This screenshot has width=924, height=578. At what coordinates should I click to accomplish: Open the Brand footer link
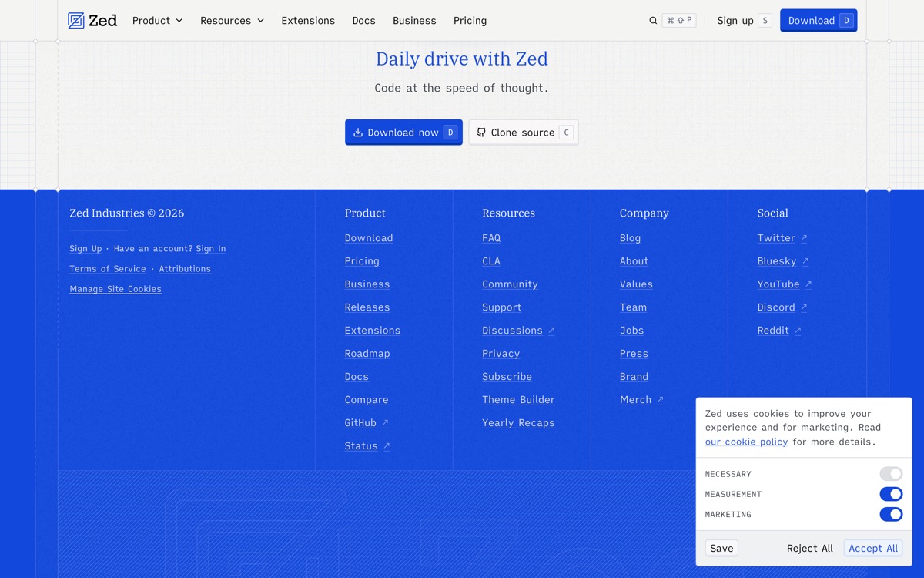pos(634,377)
